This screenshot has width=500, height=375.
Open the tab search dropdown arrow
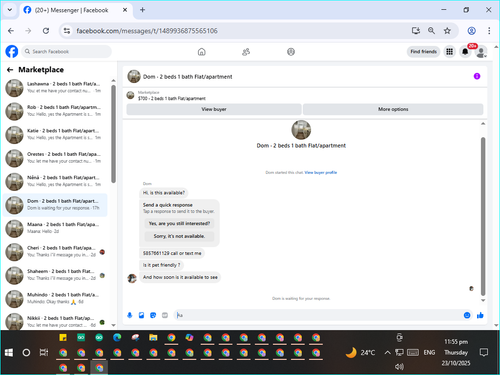pyautogui.click(x=10, y=10)
